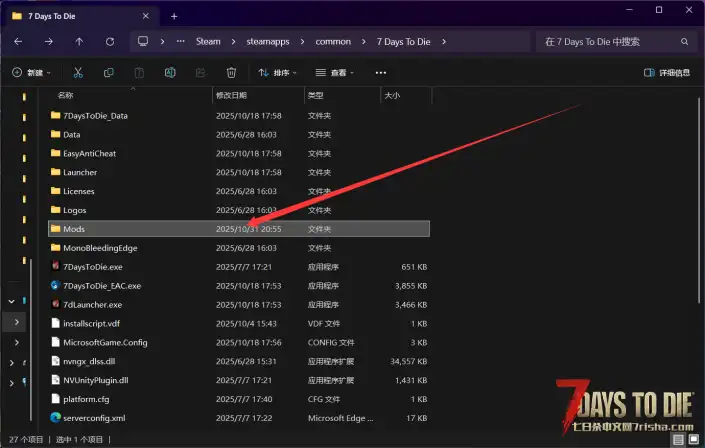Expand chevron after steamapps in breadcrumb
This screenshot has height=448, width=705.
302,41
